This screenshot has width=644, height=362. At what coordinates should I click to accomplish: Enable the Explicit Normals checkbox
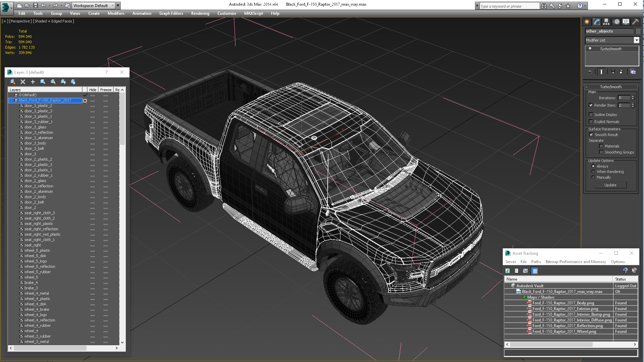tap(591, 122)
